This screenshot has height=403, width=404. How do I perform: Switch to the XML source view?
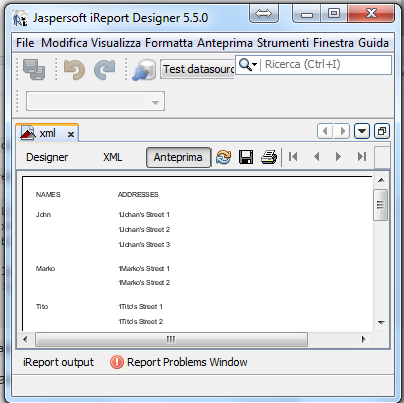click(113, 157)
